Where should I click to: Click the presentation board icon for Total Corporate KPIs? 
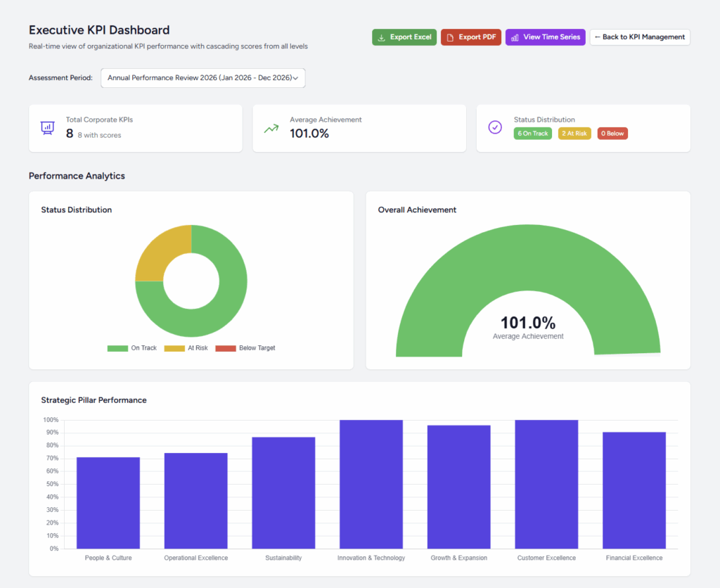[47, 128]
